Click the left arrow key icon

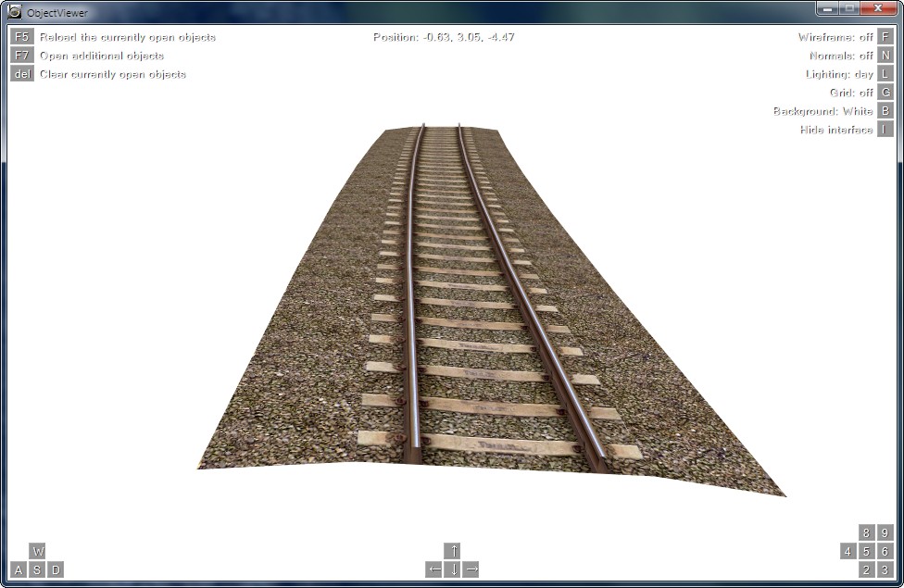click(433, 569)
